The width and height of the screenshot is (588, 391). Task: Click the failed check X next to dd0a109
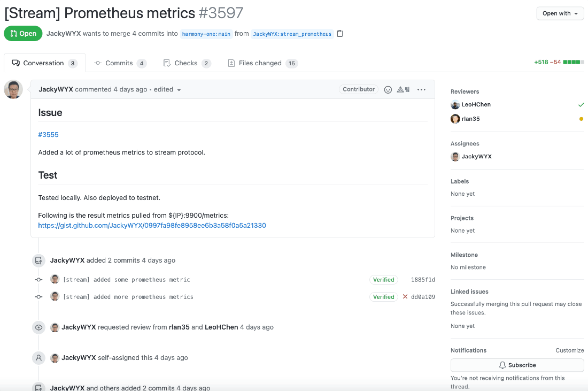pos(405,296)
